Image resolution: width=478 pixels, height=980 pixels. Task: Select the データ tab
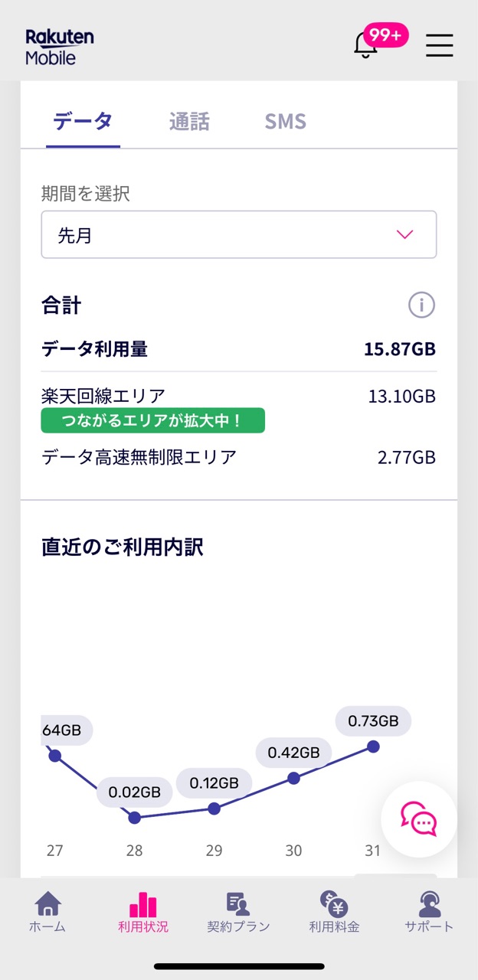tap(83, 122)
